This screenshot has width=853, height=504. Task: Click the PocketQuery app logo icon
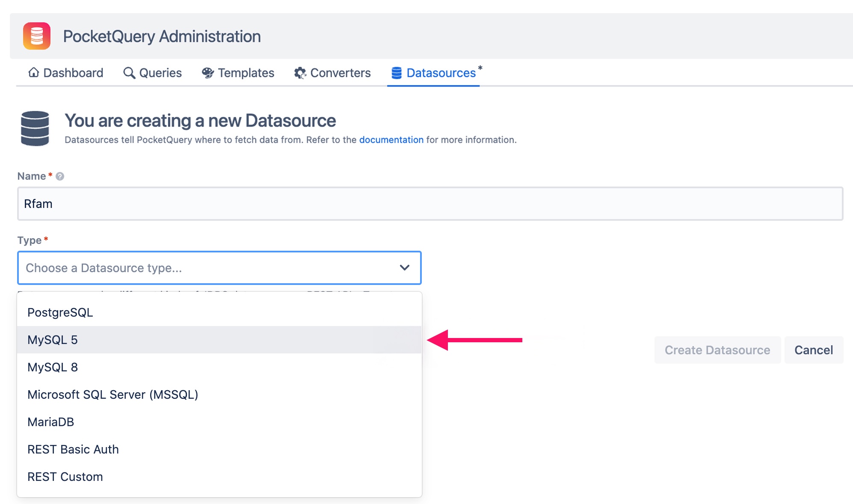pos(37,36)
